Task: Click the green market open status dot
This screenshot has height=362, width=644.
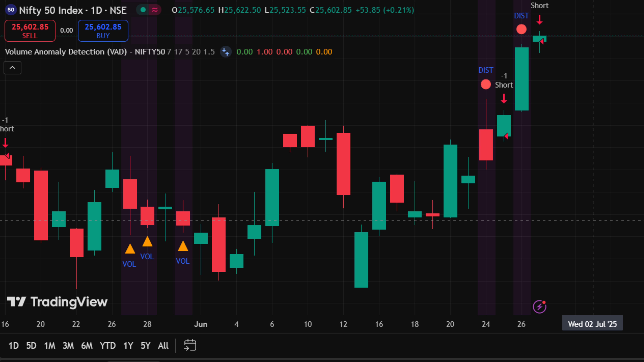Action: [x=143, y=10]
